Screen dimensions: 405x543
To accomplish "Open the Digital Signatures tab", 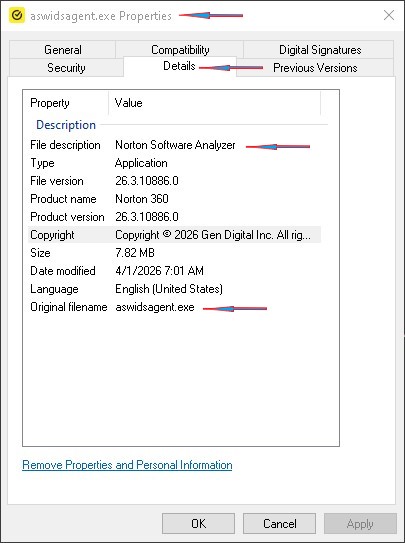I will tap(320, 50).
